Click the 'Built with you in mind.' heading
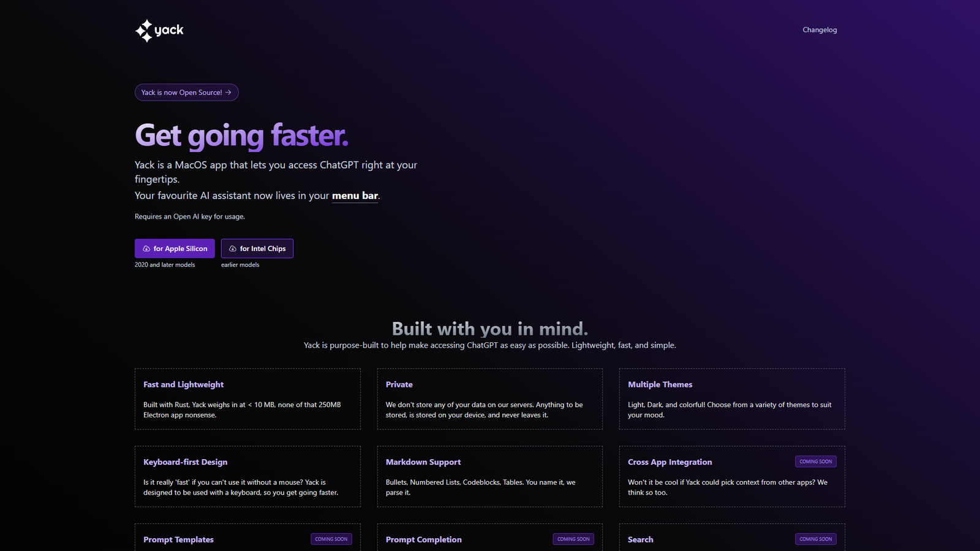Screen dimensions: 980x551 click(x=490, y=329)
